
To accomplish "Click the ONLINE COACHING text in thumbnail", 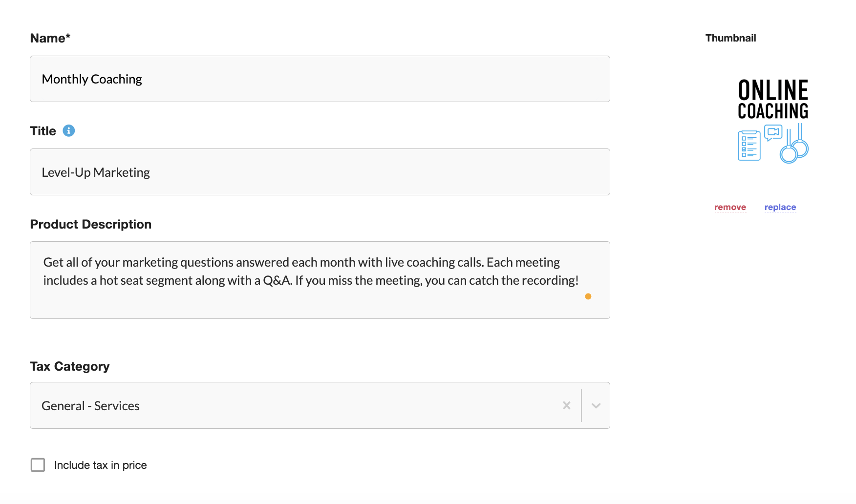I will coord(773,100).
